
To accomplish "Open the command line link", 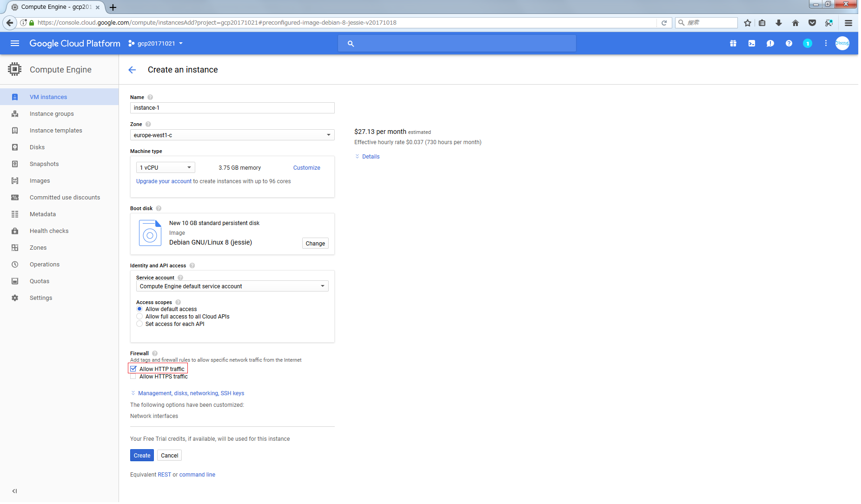I will 197,475.
